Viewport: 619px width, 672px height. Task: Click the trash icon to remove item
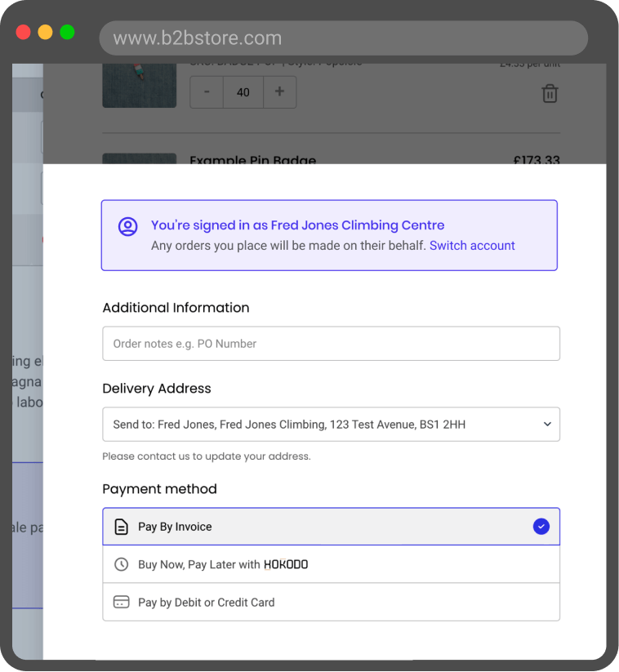550,94
